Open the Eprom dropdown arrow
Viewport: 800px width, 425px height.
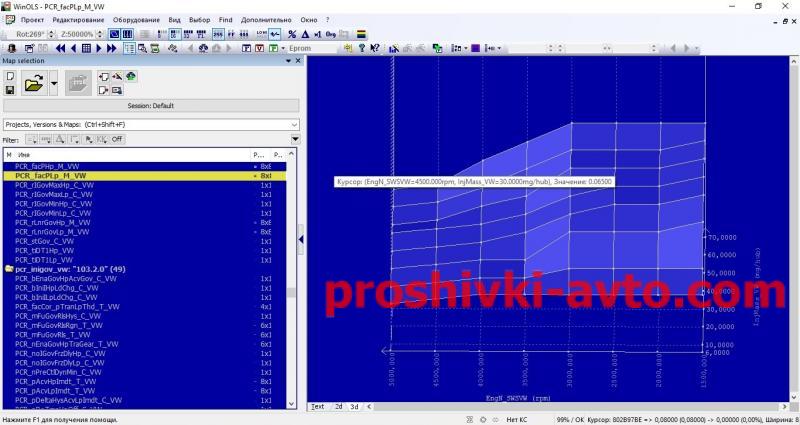tap(283, 48)
